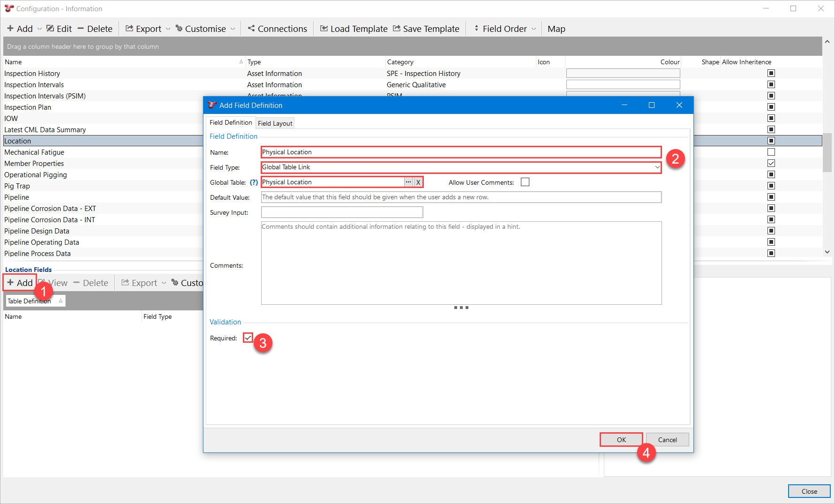Select the Inspection Plan row

103,107
